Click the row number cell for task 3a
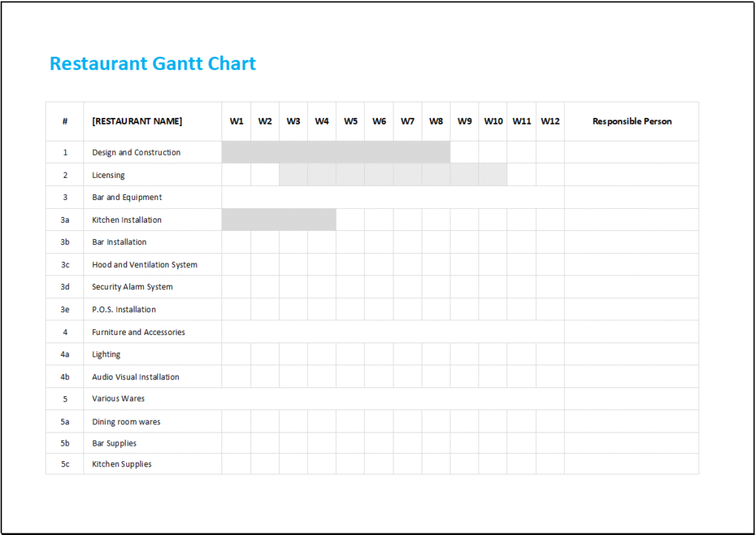This screenshot has height=535, width=756. click(64, 219)
